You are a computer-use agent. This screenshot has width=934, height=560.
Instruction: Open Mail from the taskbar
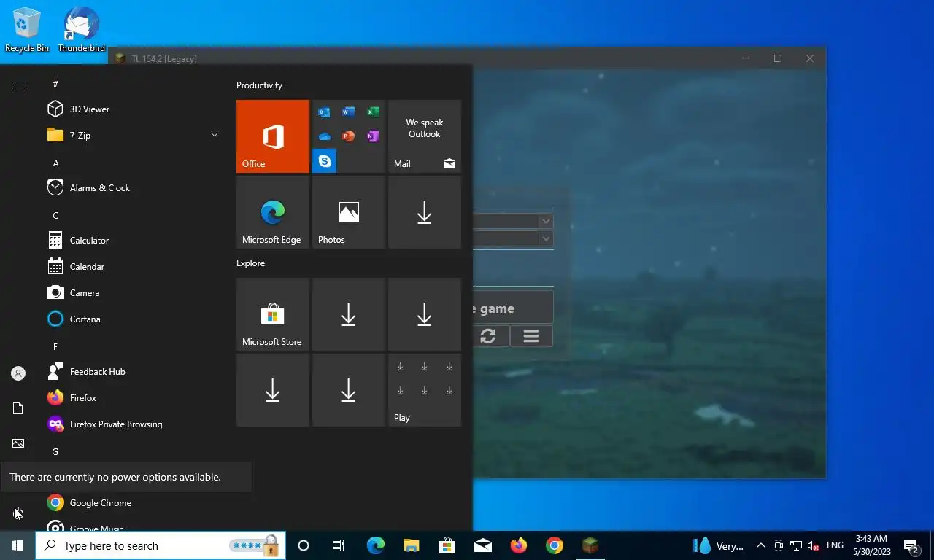482,545
